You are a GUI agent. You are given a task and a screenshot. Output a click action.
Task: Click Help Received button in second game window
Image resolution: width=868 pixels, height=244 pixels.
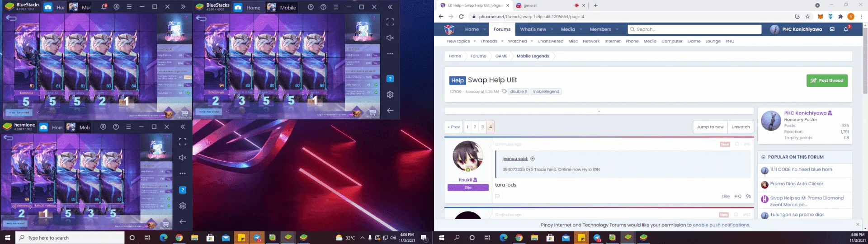point(209,112)
